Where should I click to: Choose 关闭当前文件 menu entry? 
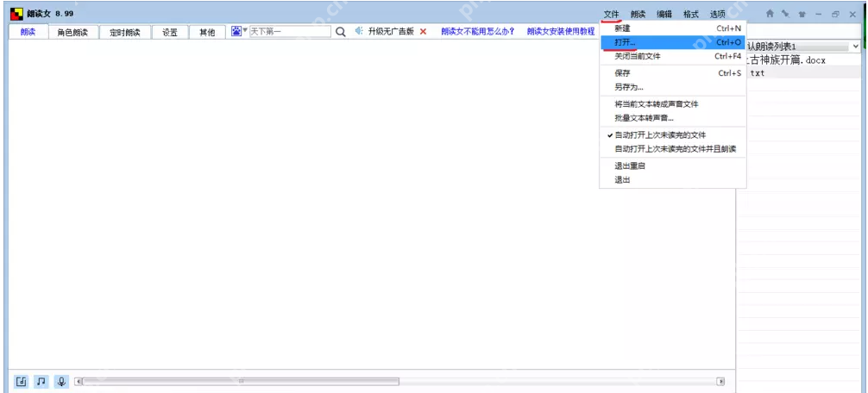coord(673,56)
